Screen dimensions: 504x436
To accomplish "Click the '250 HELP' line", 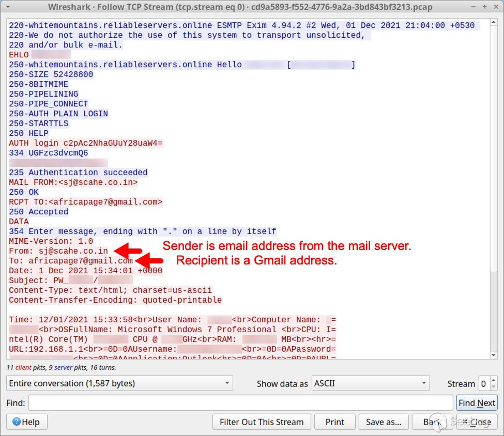I will click(x=28, y=133).
